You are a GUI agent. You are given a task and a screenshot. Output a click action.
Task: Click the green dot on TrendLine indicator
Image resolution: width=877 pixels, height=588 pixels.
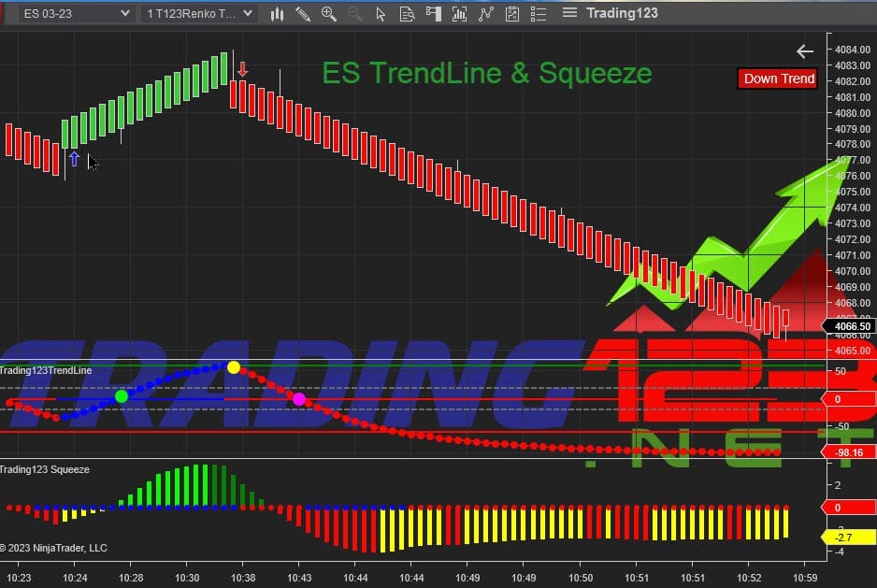[x=122, y=396]
